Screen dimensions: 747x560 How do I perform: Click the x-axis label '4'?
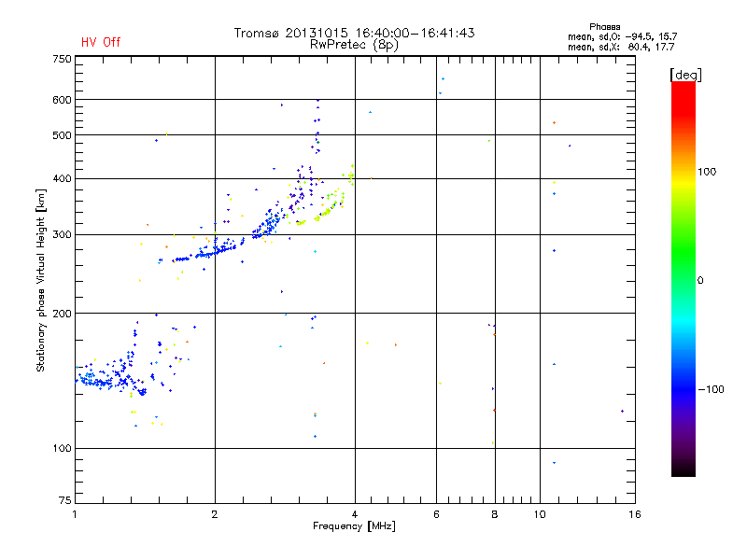[355, 514]
